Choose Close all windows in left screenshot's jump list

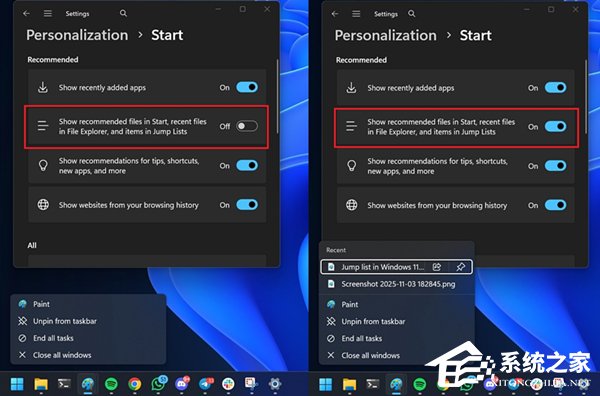(x=88, y=355)
